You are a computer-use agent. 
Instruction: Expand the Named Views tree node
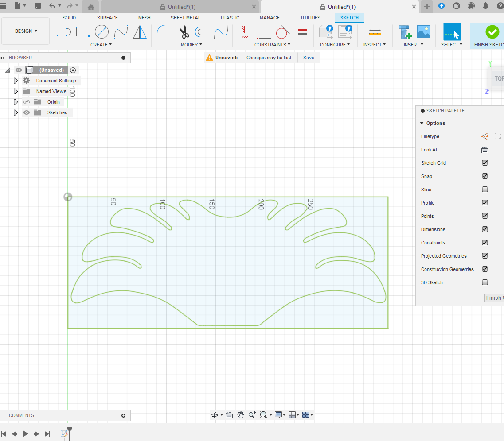[16, 92]
